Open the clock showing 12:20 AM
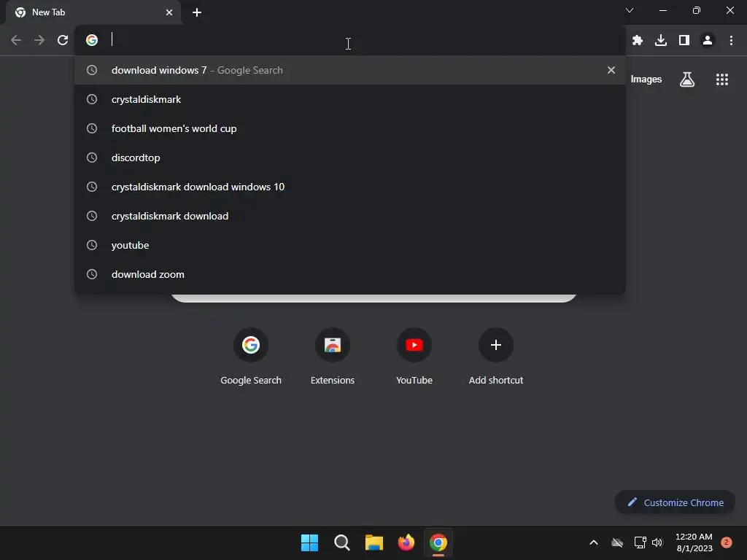 coord(694,542)
